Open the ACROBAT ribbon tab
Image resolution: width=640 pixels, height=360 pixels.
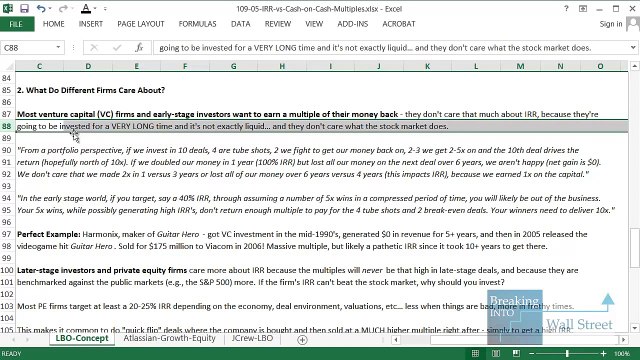[399, 24]
